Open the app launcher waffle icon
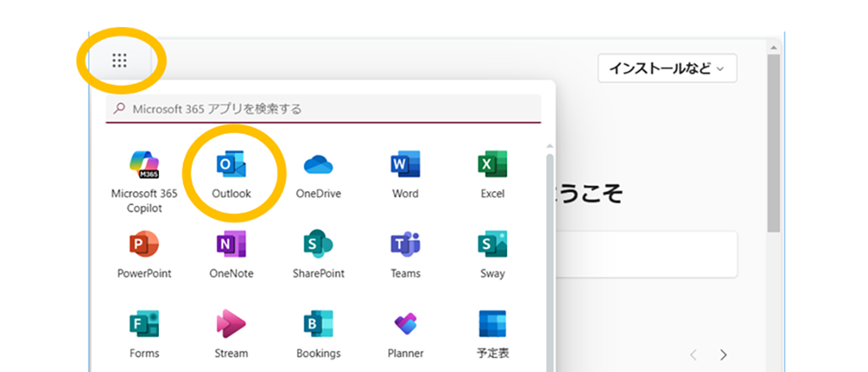This screenshot has height=372, width=868. coord(120,60)
